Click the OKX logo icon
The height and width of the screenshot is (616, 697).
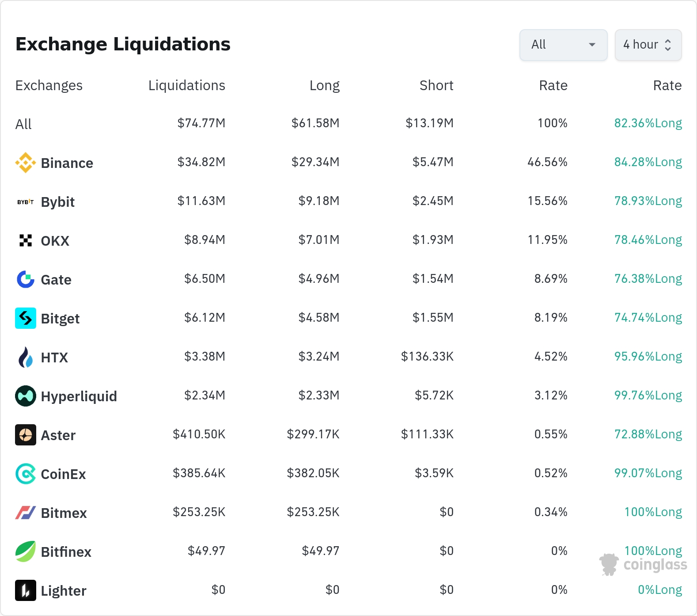point(26,240)
